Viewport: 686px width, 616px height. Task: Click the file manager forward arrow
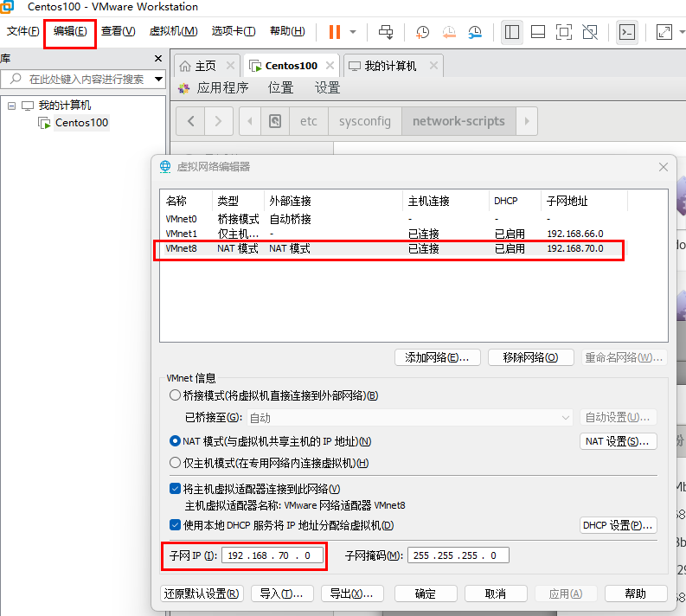click(x=218, y=121)
